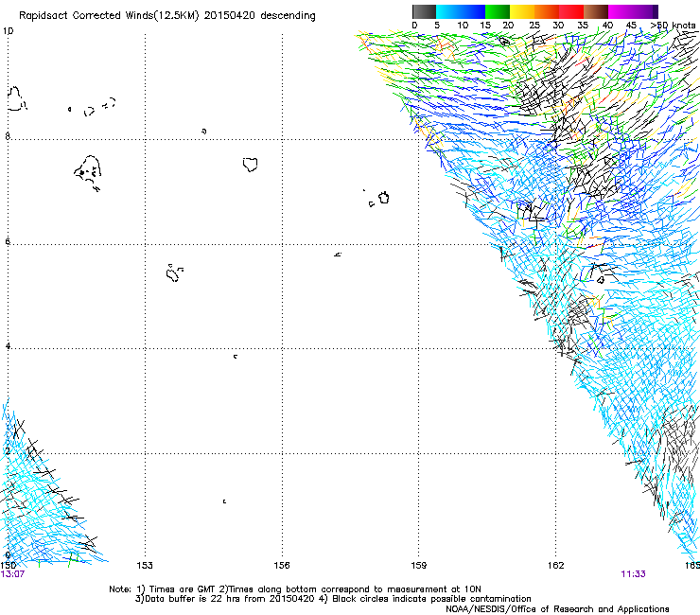Click longitude label '162' on bottom axis
Viewport: 700px width, 615px height.
(x=556, y=566)
